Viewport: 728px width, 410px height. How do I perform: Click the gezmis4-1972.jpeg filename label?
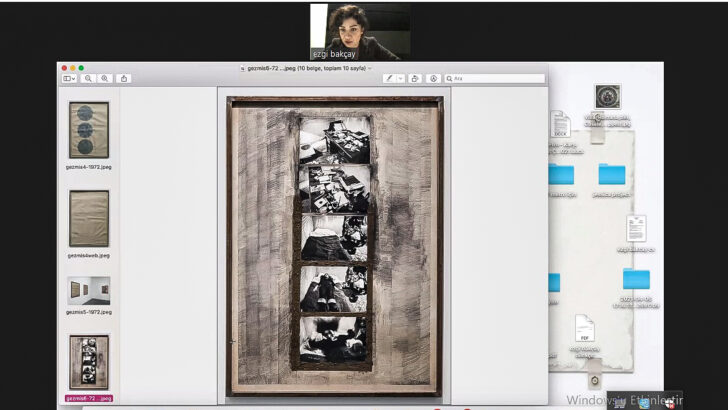coord(89,167)
